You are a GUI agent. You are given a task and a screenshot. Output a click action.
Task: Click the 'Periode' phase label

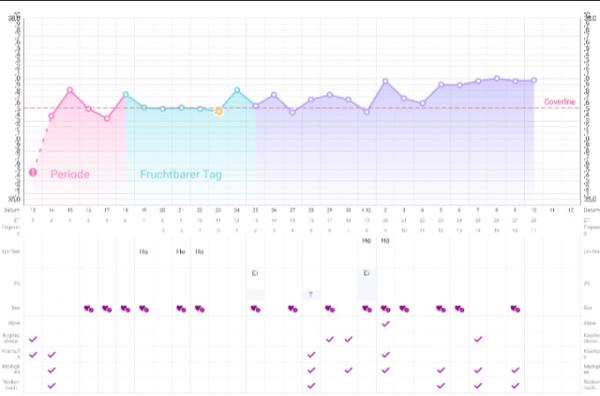70,174
